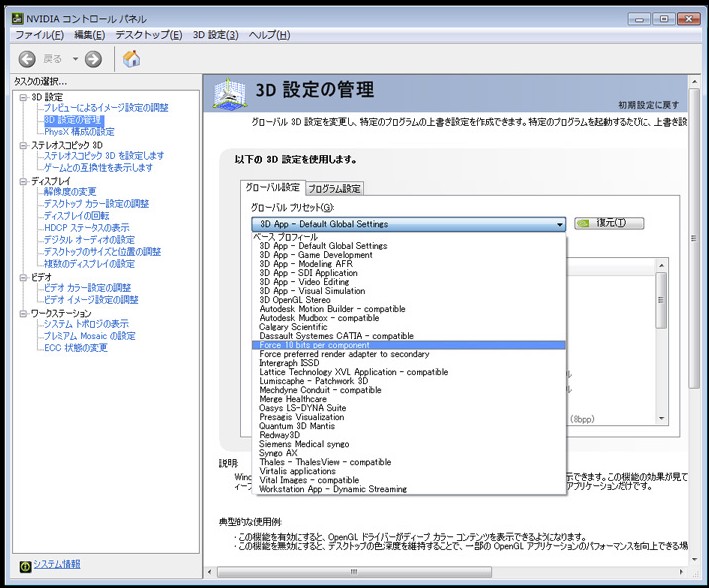Click the main panel scrollbar up arrow
This screenshot has width=709, height=588.
(694, 82)
